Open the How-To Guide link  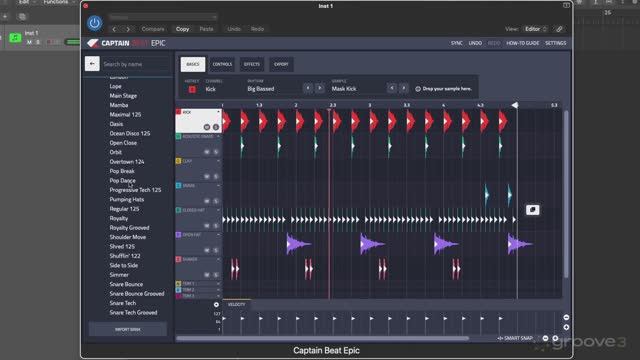pyautogui.click(x=522, y=43)
